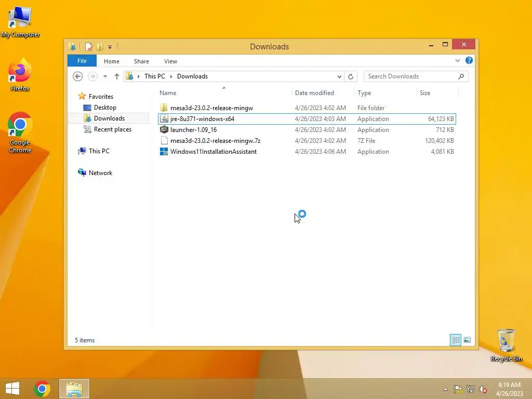Viewport: 532px width, 399px height.
Task: Click the New folder icon in the title bar
Action: pos(100,46)
